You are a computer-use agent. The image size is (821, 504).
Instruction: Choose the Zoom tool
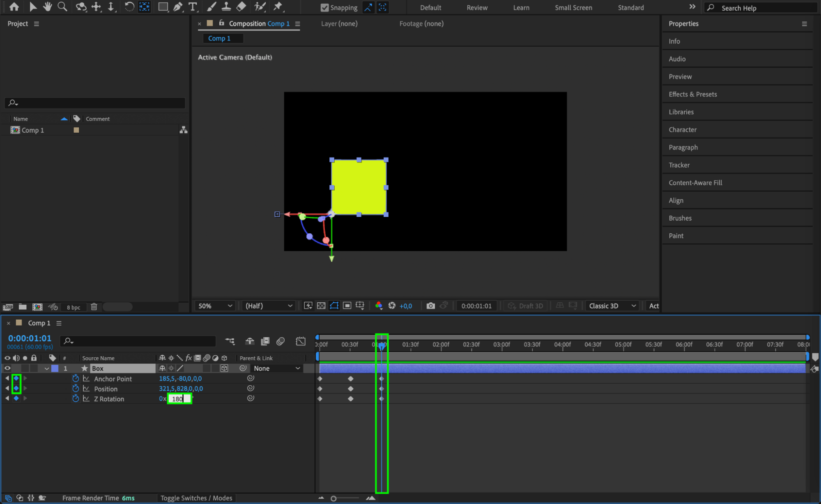(62, 7)
